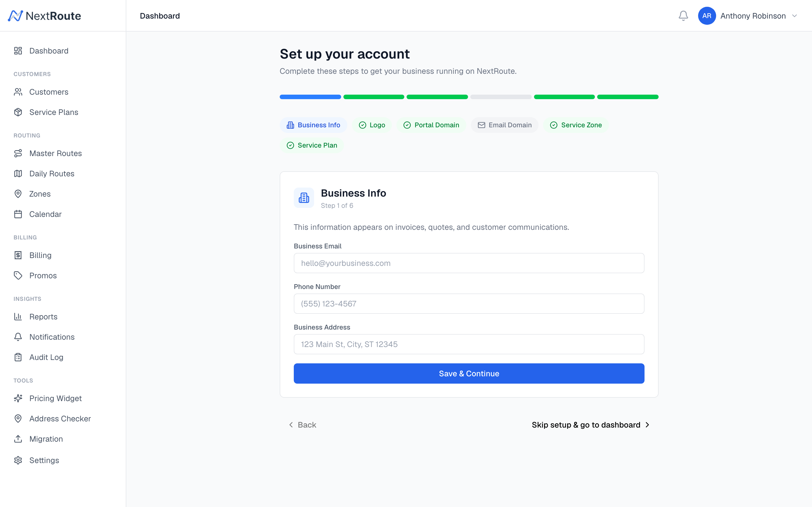Click the Audit Log clipboard icon
Image resolution: width=812 pixels, height=507 pixels.
click(x=18, y=357)
